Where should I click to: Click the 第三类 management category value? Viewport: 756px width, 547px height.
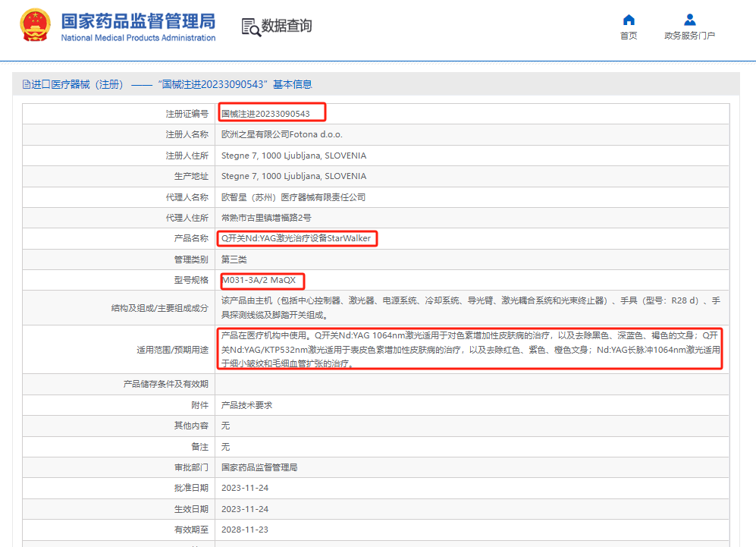(x=234, y=259)
